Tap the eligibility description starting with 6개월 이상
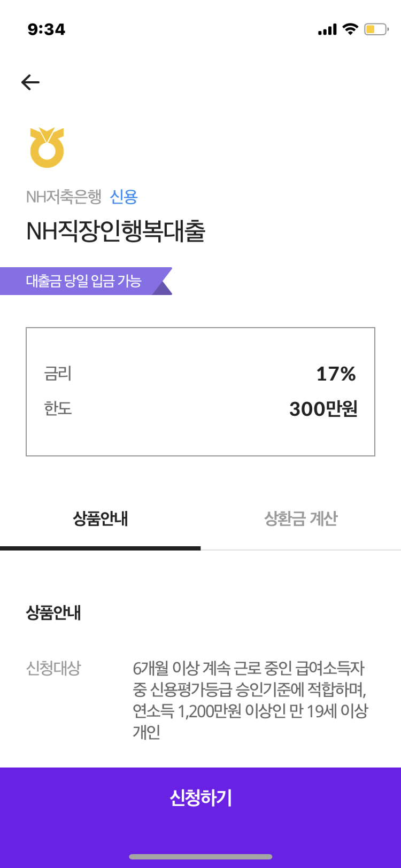This screenshot has height=868, width=401. tap(250, 700)
